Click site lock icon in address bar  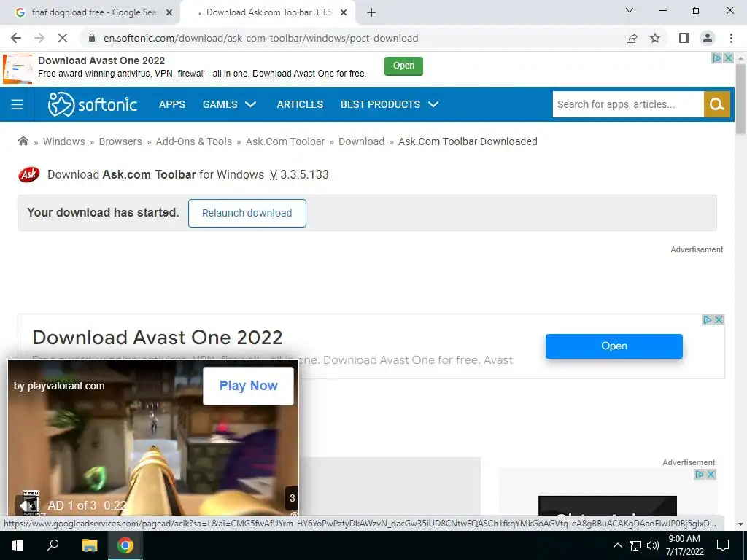tap(92, 38)
